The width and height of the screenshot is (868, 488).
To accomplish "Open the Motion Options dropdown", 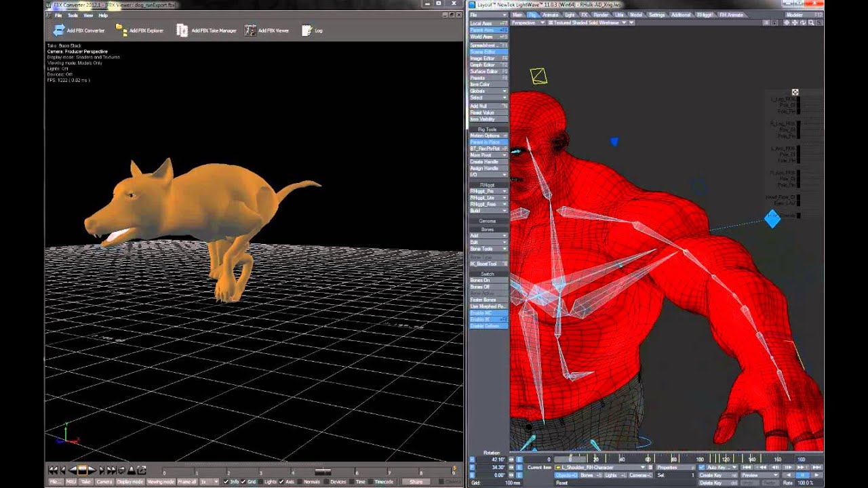I will coord(488,136).
